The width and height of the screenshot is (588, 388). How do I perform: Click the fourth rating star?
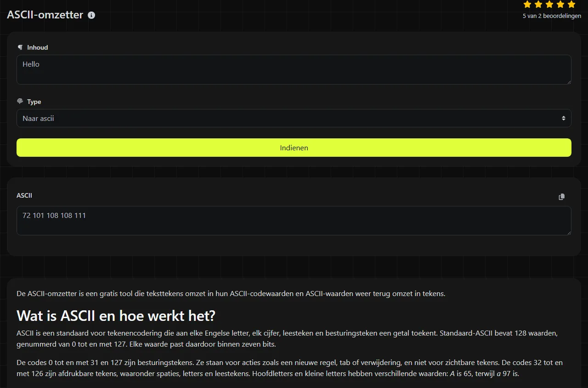click(560, 4)
